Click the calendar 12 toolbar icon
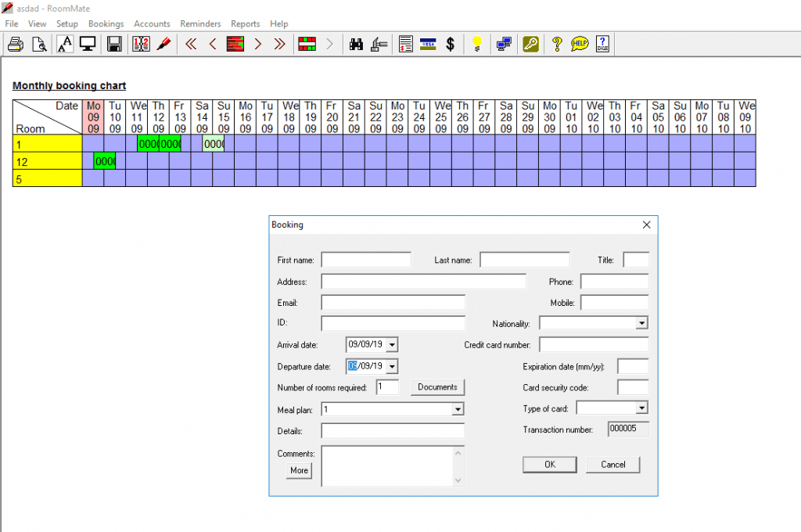Screen dimensions: 801x532 pos(141,45)
